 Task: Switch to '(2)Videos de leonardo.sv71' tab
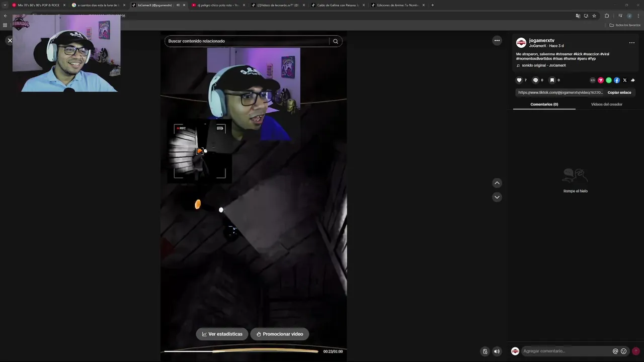coord(277,5)
